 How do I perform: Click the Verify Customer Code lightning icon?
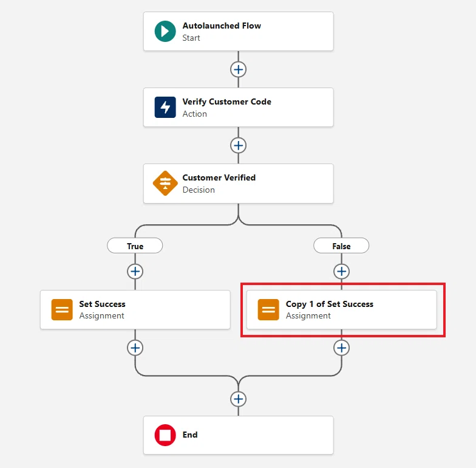(165, 107)
